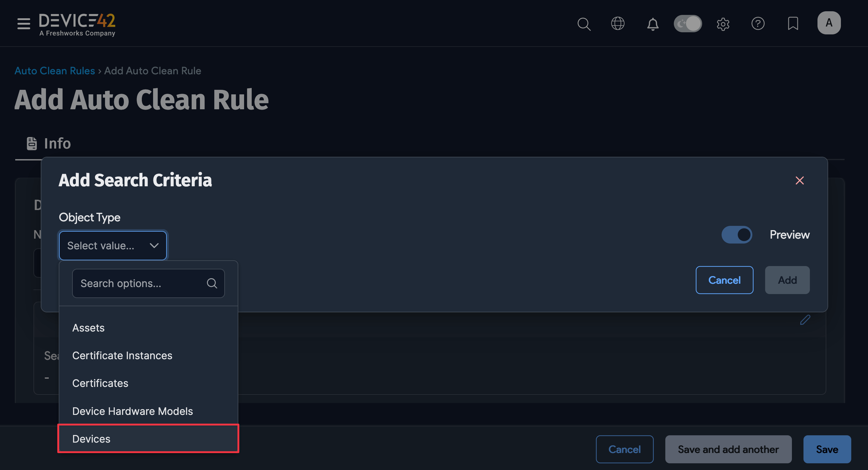Open the hamburger navigation menu
868x470 pixels.
click(24, 24)
